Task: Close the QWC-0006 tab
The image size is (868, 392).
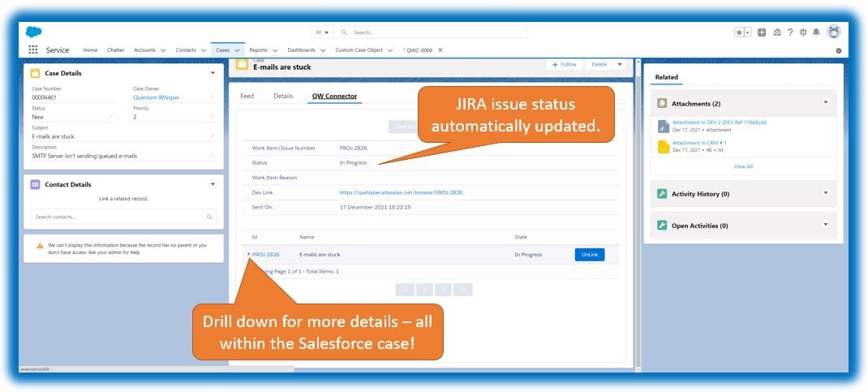Action: click(x=440, y=50)
